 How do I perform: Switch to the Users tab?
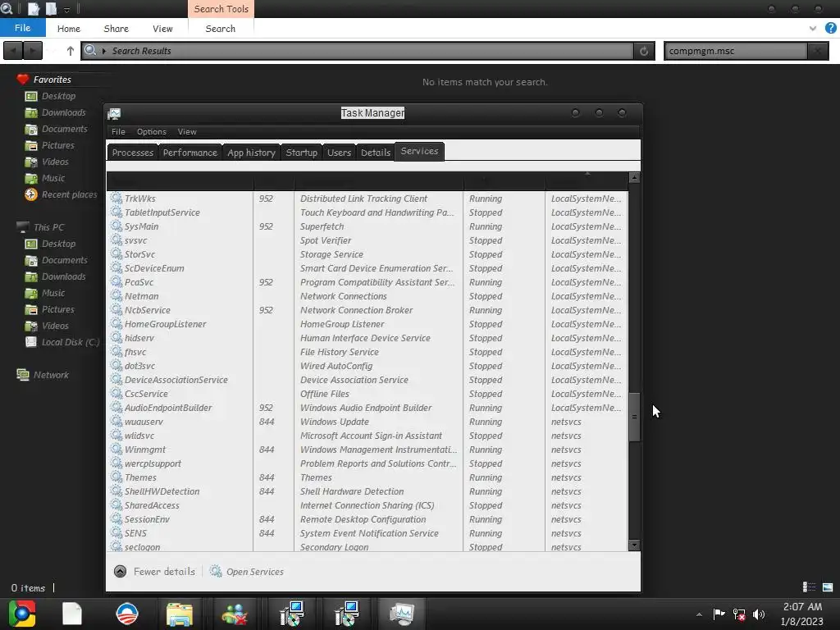[x=339, y=153]
